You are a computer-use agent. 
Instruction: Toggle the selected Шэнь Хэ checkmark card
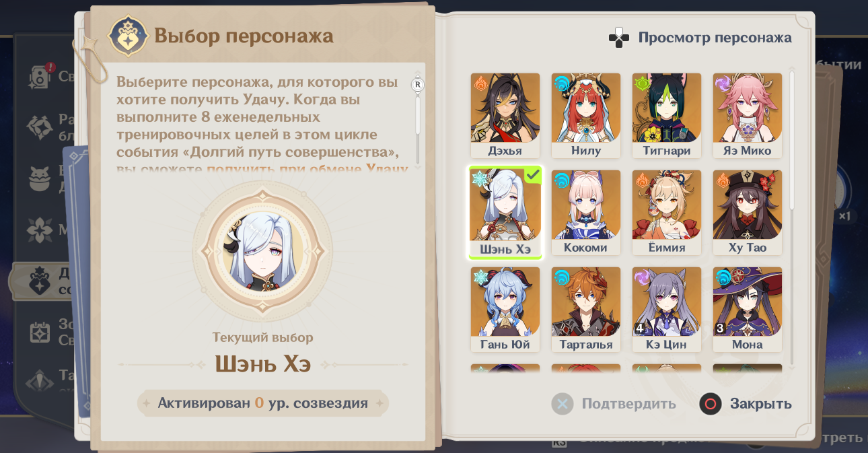pyautogui.click(x=505, y=213)
